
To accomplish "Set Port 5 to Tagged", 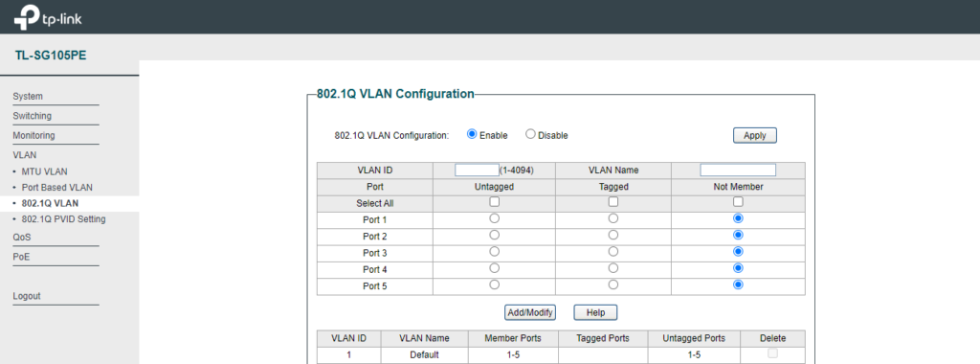I will point(613,284).
